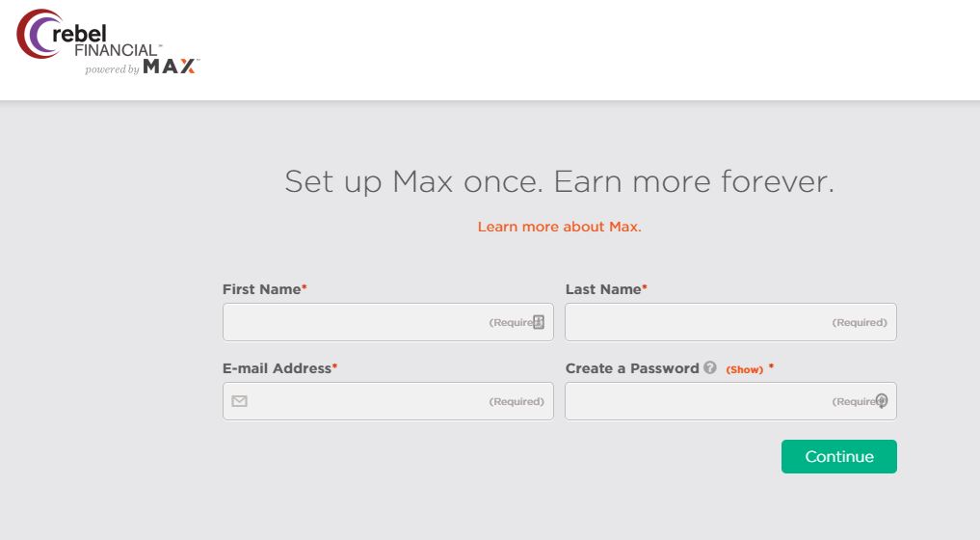Focus the Last Name input field
Viewport: 980px width, 540px height.
pos(730,322)
